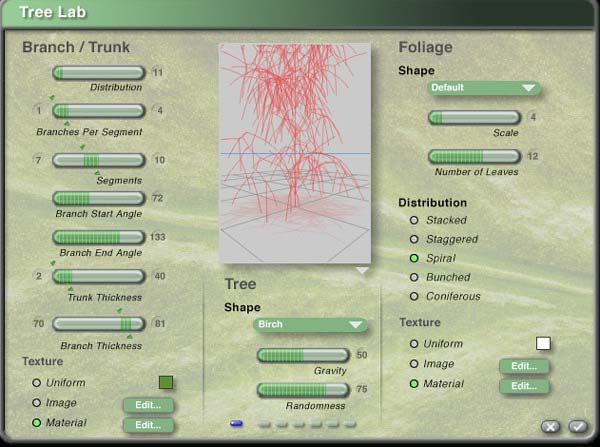
Task: Choose Uniform branch/trunk texture
Action: pyautogui.click(x=37, y=383)
